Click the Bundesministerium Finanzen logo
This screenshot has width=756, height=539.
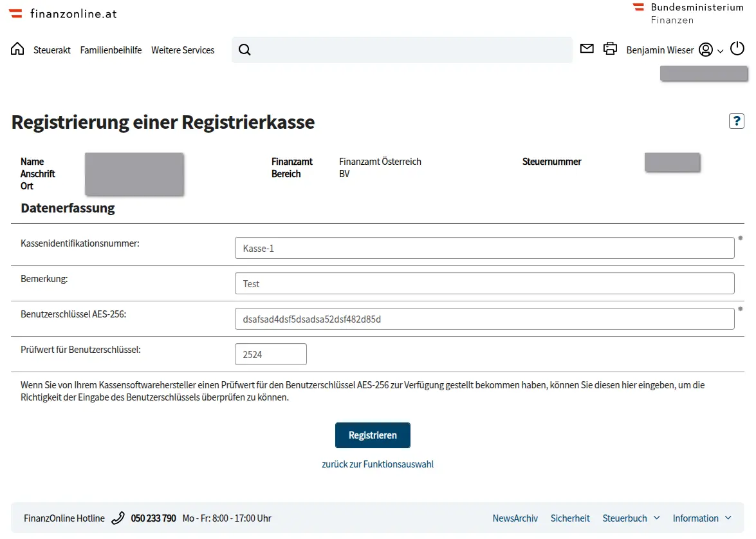[687, 13]
